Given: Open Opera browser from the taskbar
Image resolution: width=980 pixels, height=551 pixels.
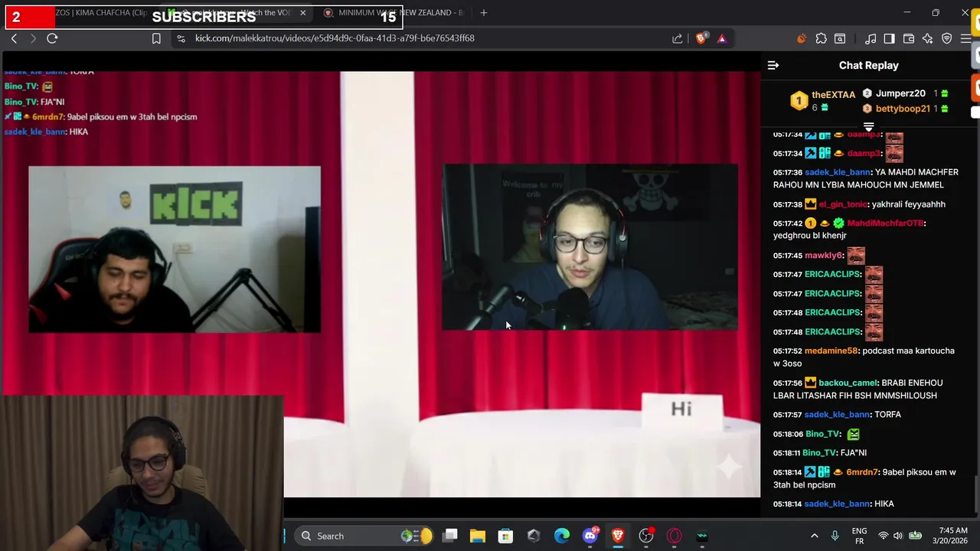Looking at the screenshot, I should pos(674,536).
